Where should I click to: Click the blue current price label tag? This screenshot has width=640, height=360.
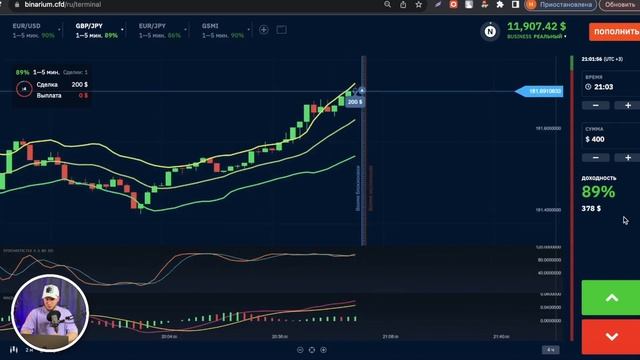click(539, 91)
